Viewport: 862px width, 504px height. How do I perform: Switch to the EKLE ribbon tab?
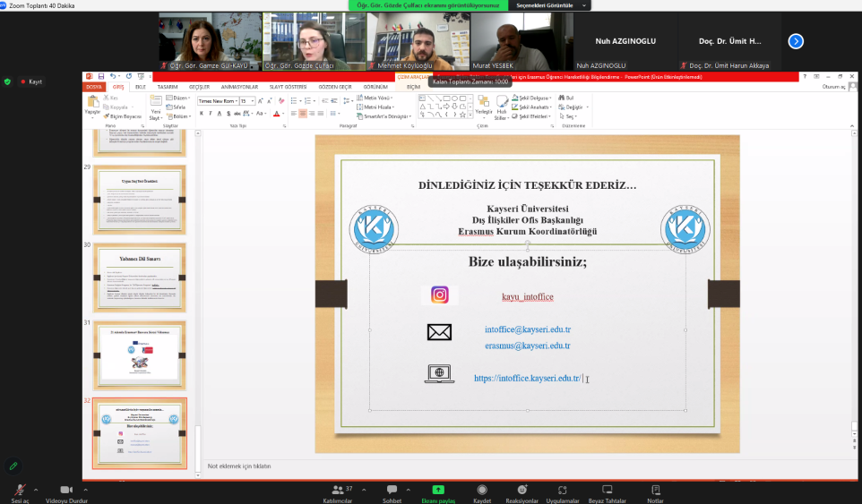[141, 87]
